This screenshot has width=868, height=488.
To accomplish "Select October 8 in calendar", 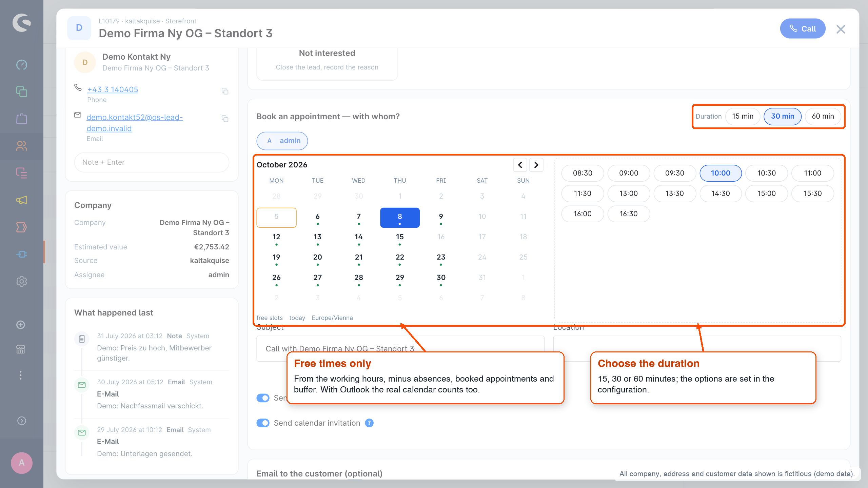I will (400, 217).
